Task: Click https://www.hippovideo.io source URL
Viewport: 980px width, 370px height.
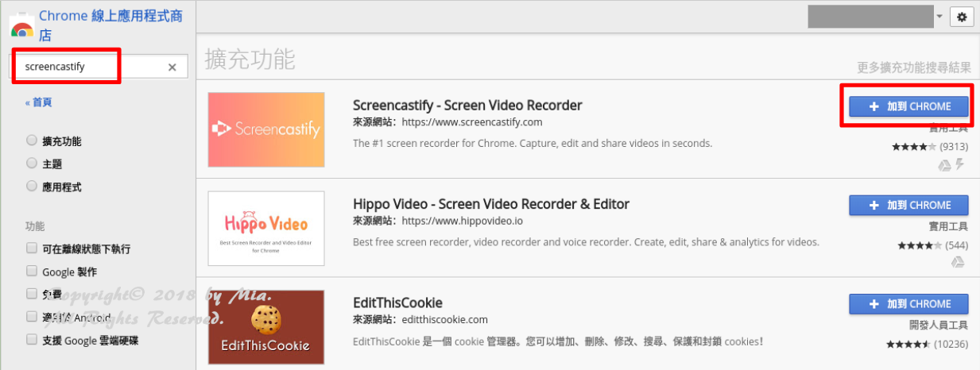Action: click(x=463, y=221)
